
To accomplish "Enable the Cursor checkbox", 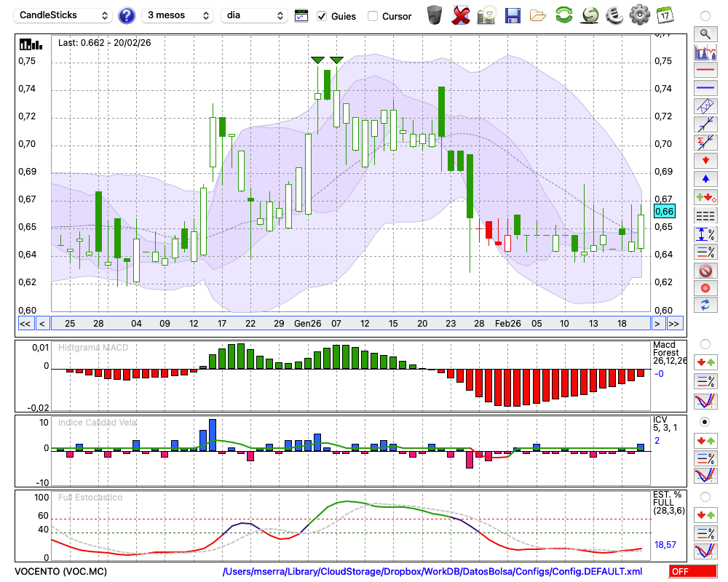I will [x=373, y=16].
